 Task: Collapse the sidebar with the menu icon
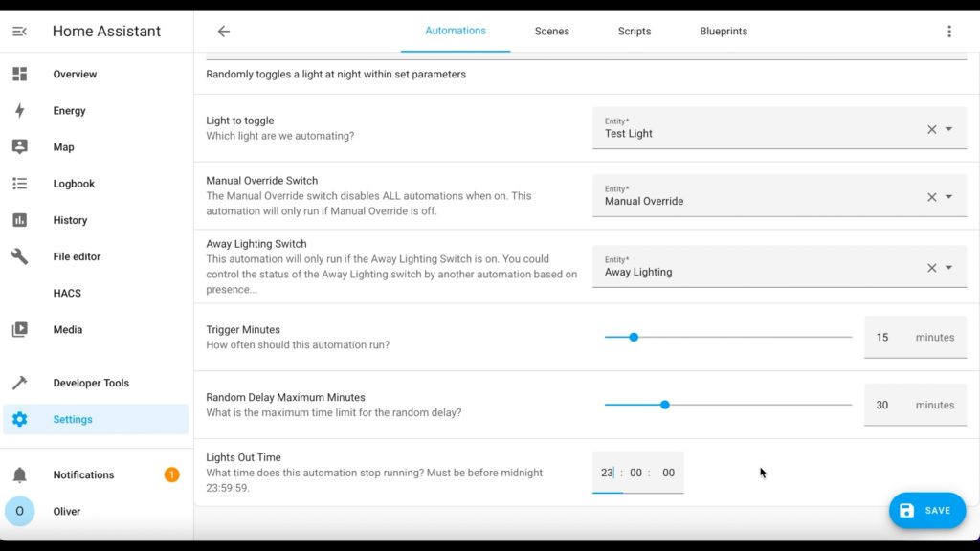coord(19,32)
